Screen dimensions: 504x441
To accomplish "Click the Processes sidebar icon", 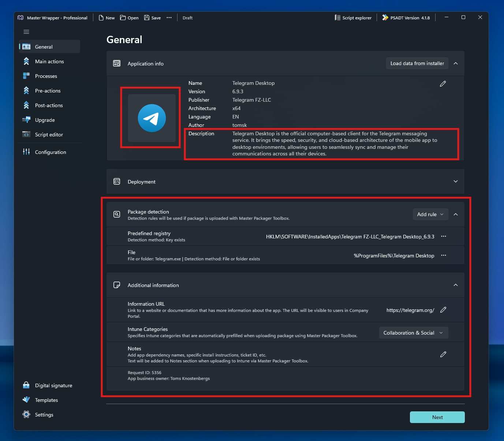I will pos(26,76).
